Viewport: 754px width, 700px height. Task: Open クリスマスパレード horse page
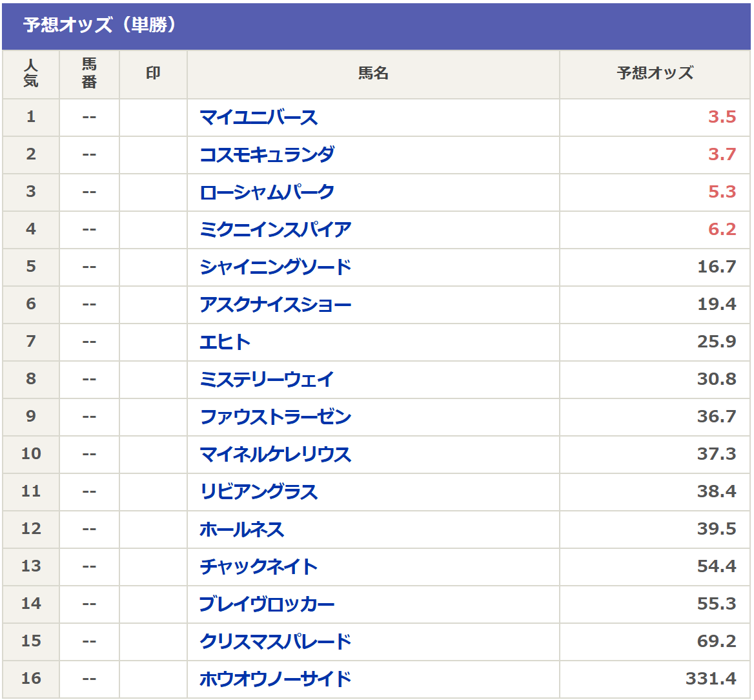point(275,642)
